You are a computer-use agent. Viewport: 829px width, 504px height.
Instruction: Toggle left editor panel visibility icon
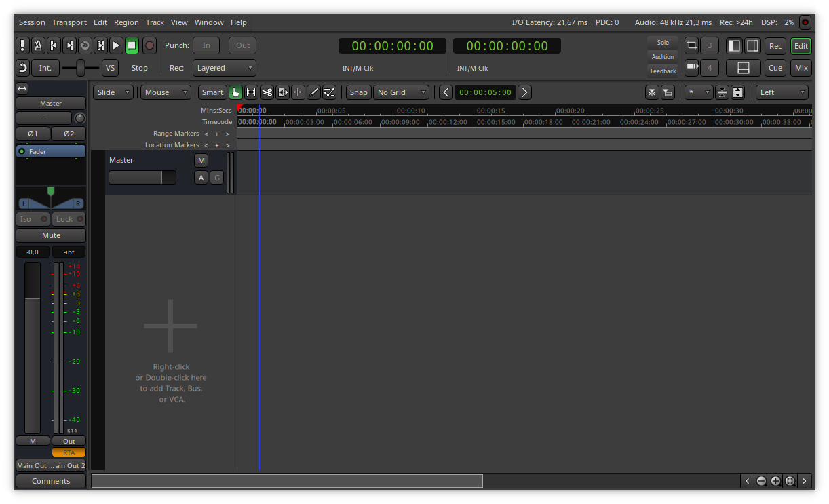734,45
